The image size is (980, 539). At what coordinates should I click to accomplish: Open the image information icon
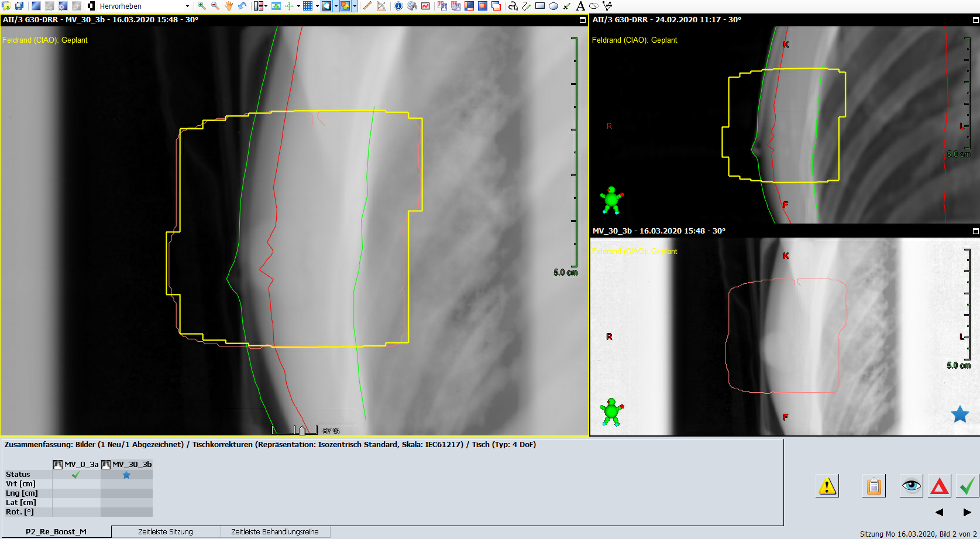pyautogui.click(x=398, y=6)
